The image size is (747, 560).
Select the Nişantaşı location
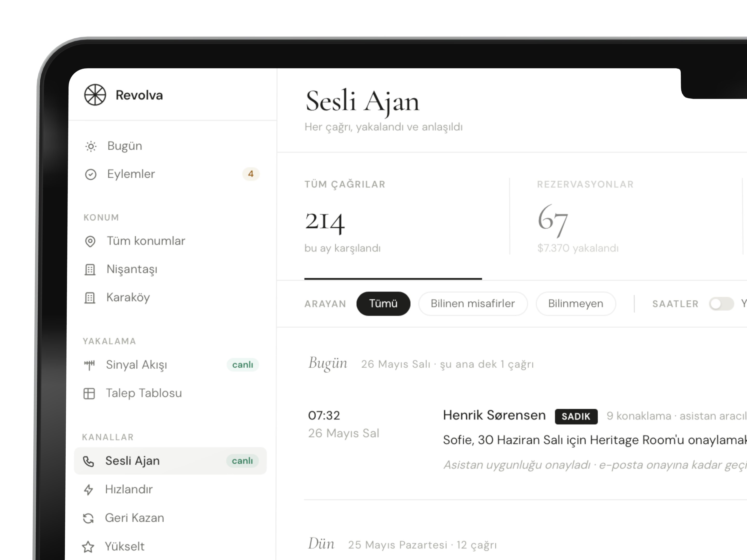click(x=132, y=269)
